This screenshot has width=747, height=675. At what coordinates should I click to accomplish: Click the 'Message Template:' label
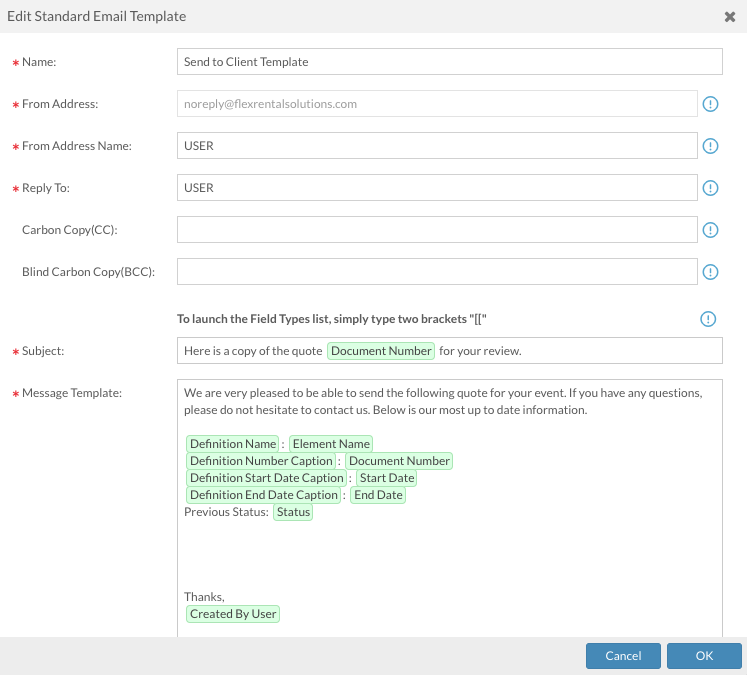tap(72, 393)
